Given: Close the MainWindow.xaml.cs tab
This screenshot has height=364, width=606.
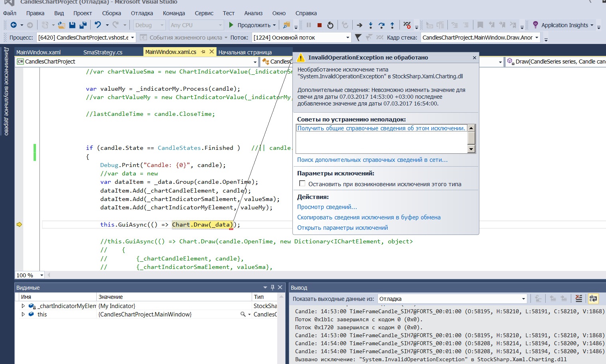Looking at the screenshot, I should pos(212,52).
